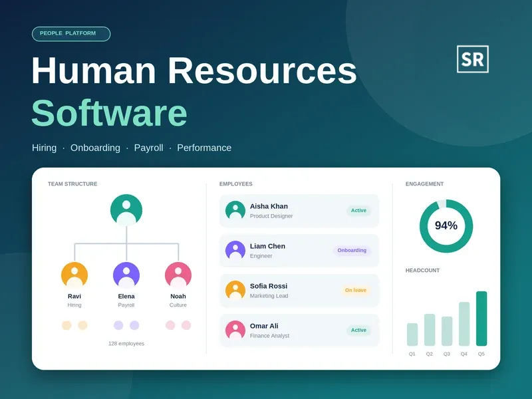Viewport: 532px width, 399px height.
Task: Click the 94% engagement donut chart
Action: pos(446,226)
